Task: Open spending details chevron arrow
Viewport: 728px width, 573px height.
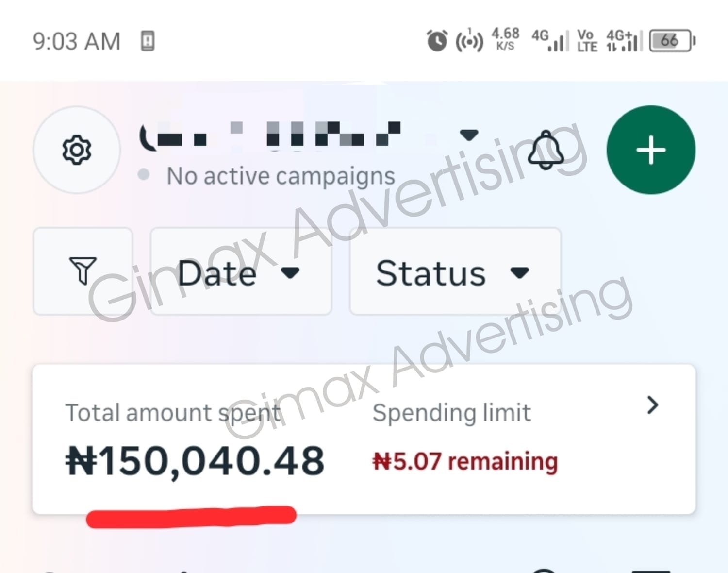Action: click(653, 405)
